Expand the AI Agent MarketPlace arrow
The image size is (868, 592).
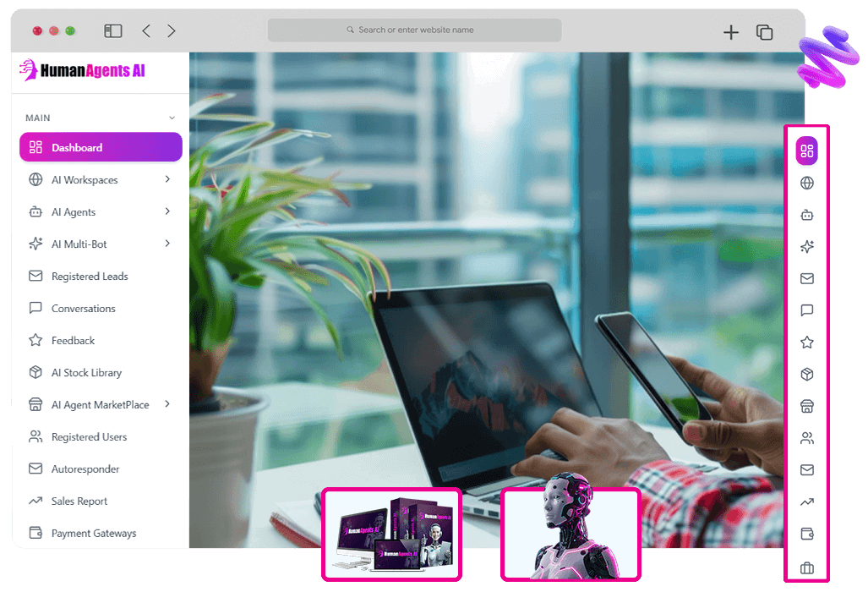point(167,404)
